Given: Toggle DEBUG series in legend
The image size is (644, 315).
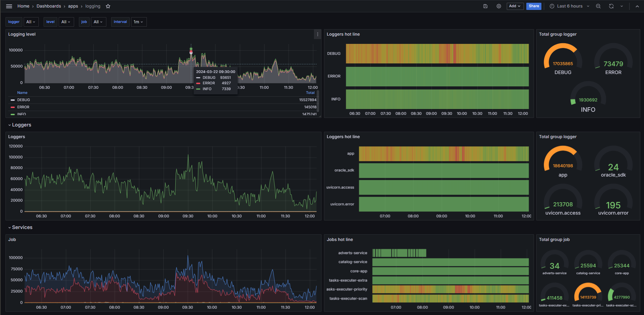Looking at the screenshot, I should (x=24, y=100).
